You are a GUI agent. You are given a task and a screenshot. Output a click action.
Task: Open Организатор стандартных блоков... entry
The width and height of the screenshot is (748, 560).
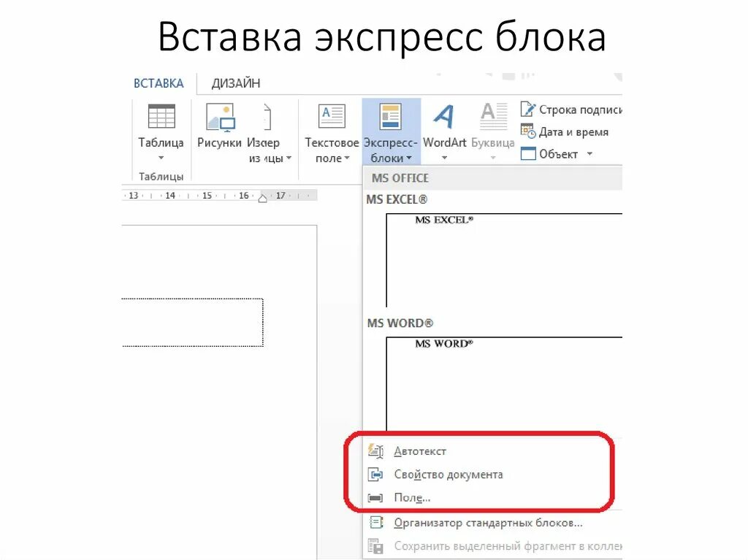pos(488,523)
